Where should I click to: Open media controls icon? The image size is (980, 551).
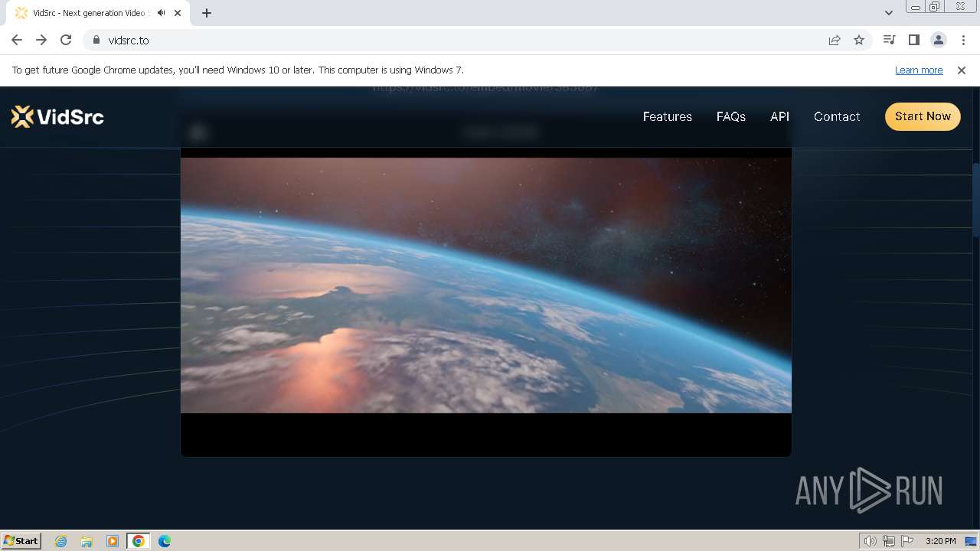tap(889, 40)
